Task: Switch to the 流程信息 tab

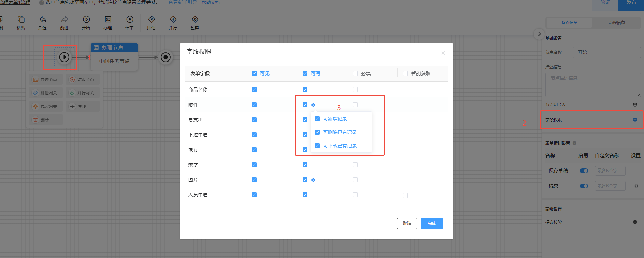Action: 617,23
